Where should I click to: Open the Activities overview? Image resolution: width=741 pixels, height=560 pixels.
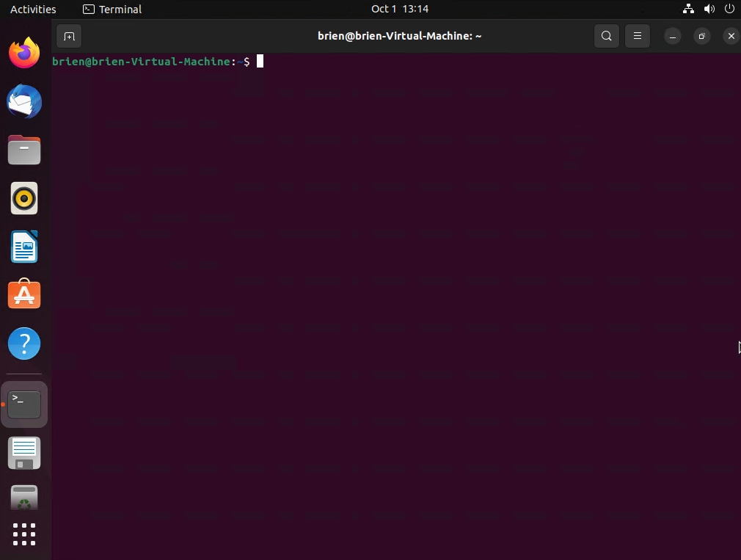tap(32, 9)
